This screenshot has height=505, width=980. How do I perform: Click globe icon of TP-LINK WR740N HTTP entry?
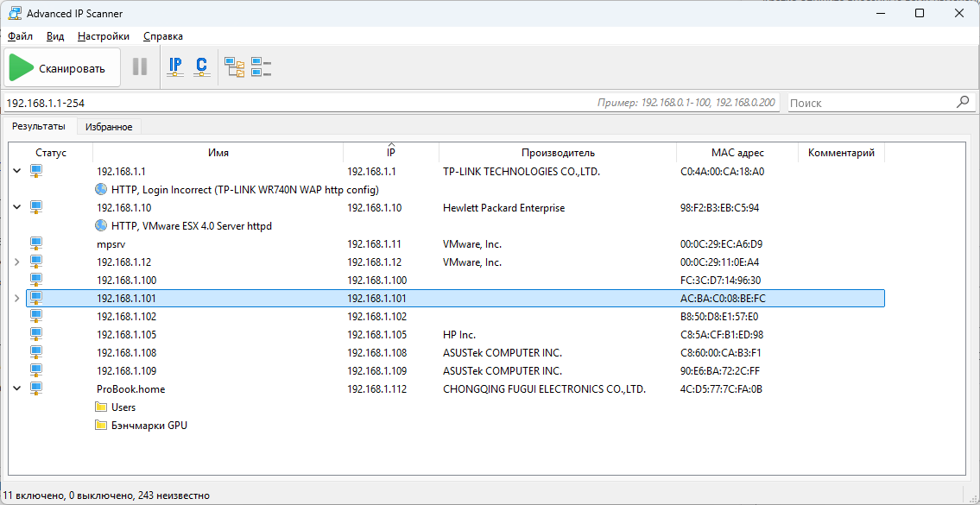pos(101,189)
